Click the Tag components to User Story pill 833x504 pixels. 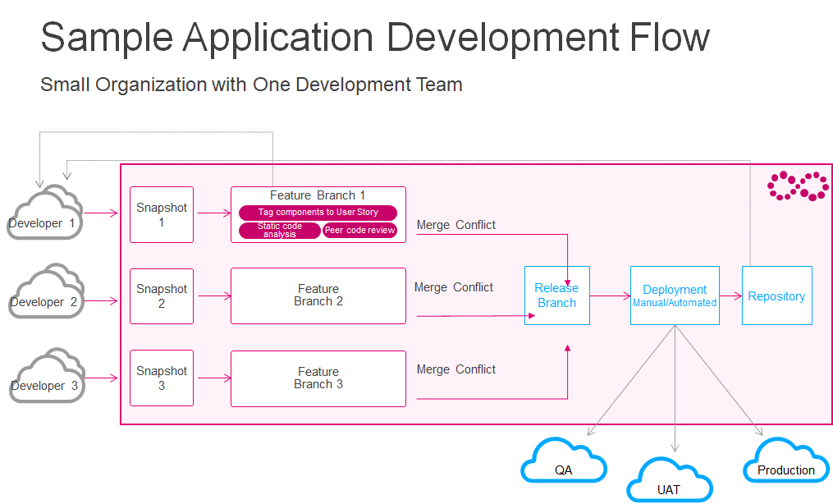point(318,213)
